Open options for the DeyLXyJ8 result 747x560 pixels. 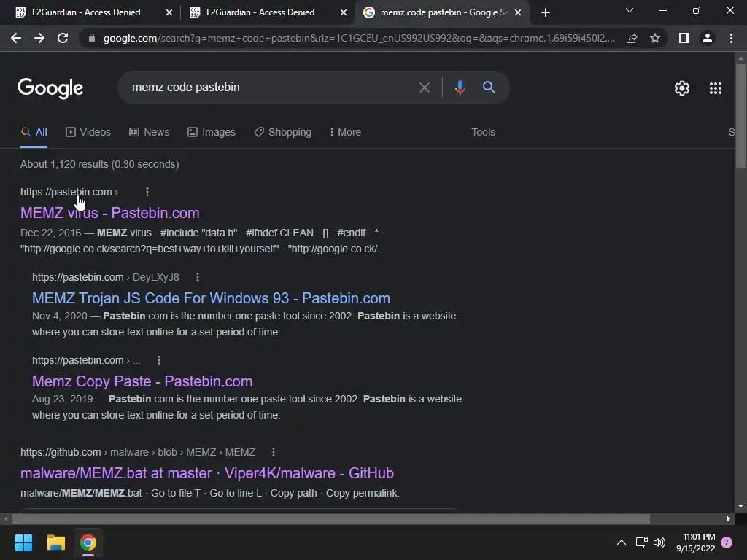point(198,277)
